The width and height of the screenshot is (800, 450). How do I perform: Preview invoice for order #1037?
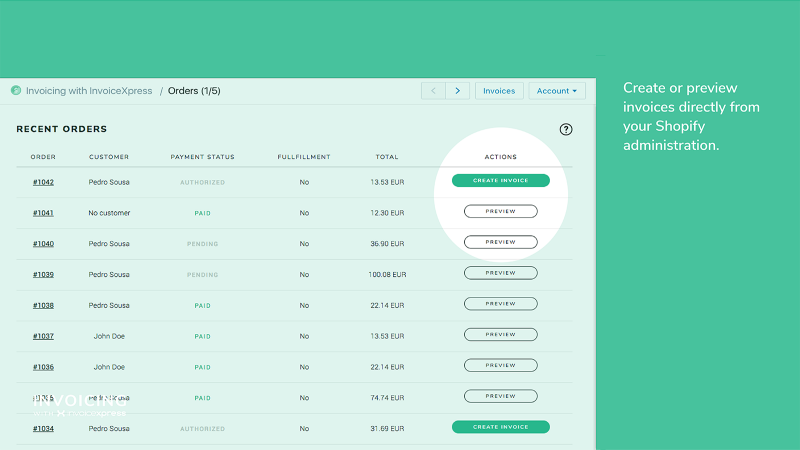coord(501,335)
